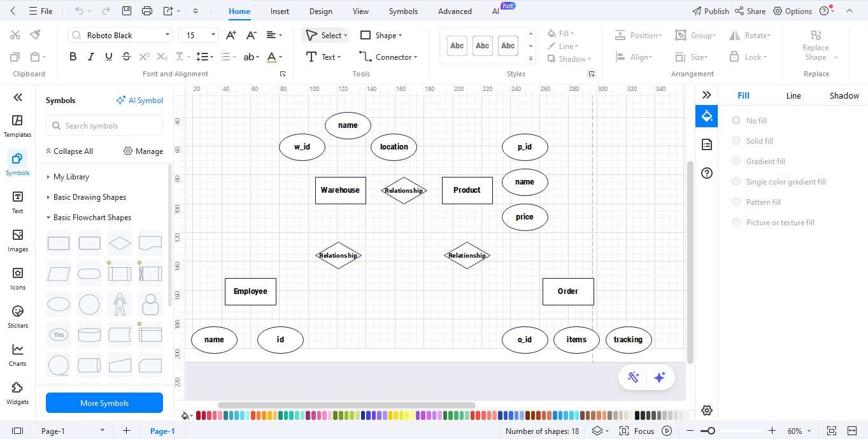Click the More Symbols button

tap(104, 403)
